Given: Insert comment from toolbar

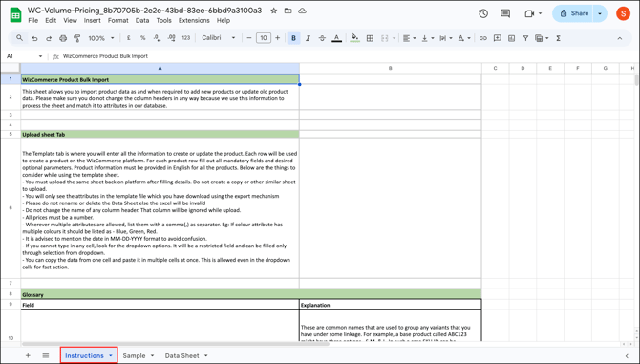Looking at the screenshot, I should point(497,38).
